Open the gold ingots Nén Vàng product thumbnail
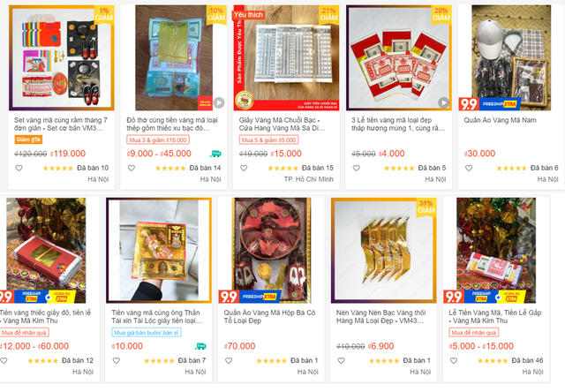This screenshot has width=565, height=392. click(383, 250)
